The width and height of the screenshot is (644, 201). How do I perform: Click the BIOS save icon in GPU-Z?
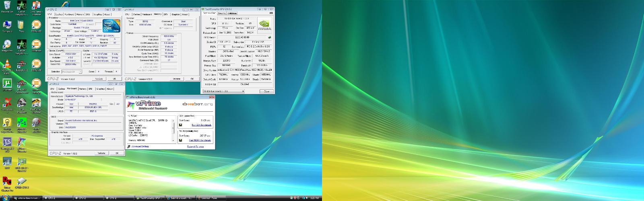click(270, 37)
